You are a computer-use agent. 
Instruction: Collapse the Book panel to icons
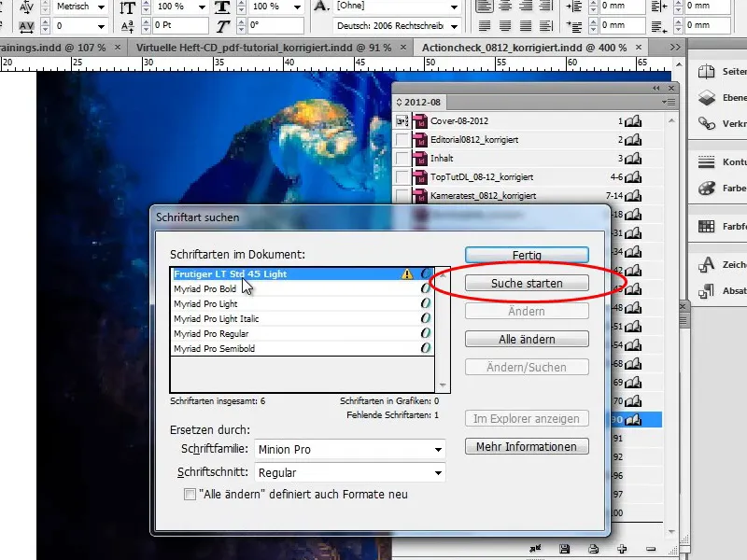(x=656, y=88)
